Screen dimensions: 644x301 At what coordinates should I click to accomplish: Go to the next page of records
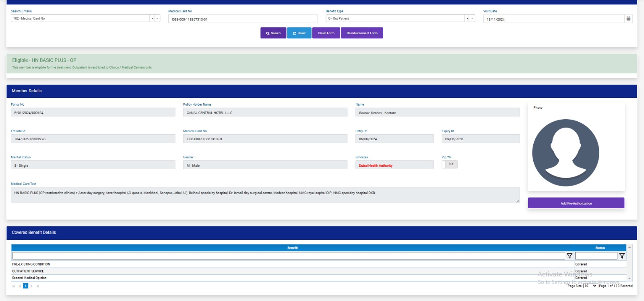[x=31, y=286]
